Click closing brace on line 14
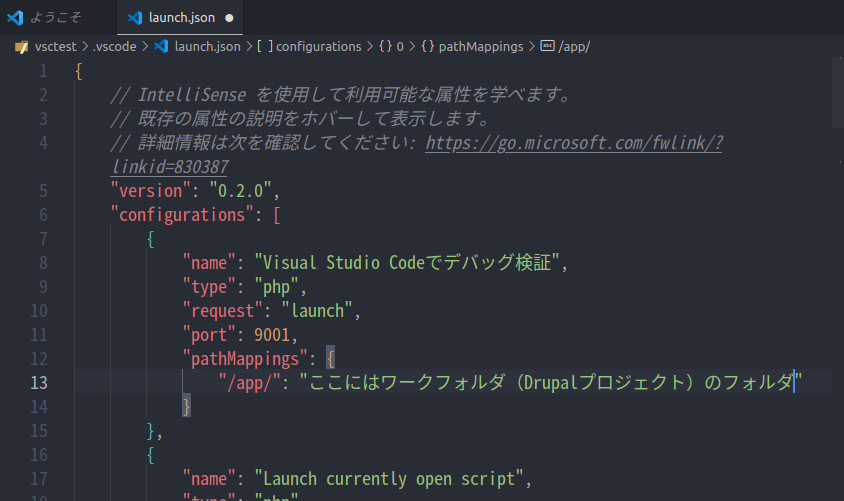The image size is (844, 501). tap(186, 407)
